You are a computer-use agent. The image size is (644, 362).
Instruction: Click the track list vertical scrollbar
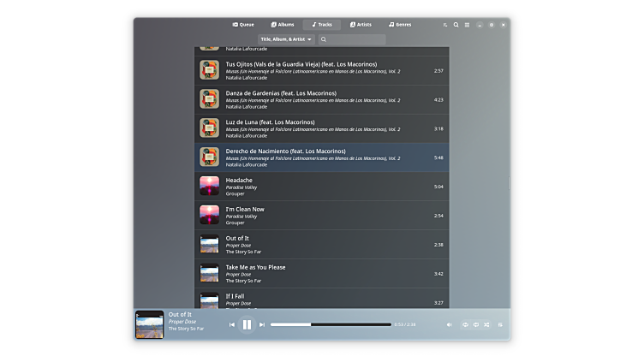(x=509, y=183)
